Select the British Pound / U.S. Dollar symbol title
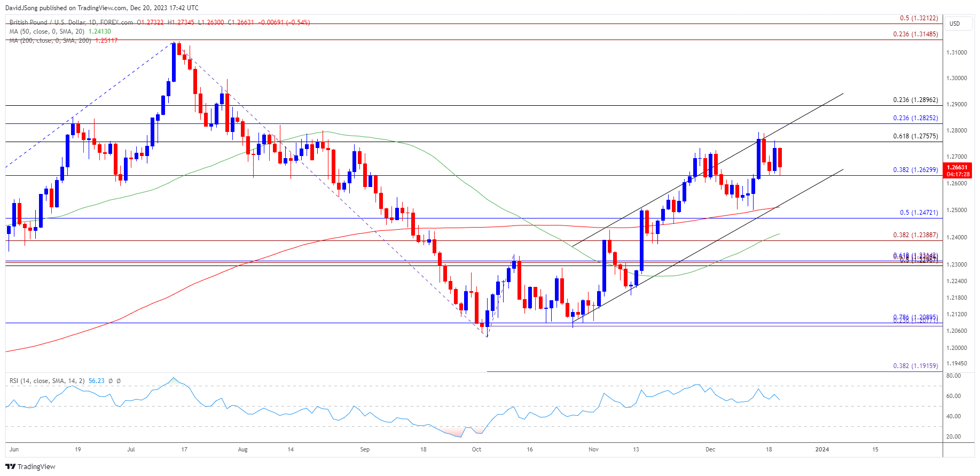This screenshot has width=980, height=476. [x=72, y=22]
